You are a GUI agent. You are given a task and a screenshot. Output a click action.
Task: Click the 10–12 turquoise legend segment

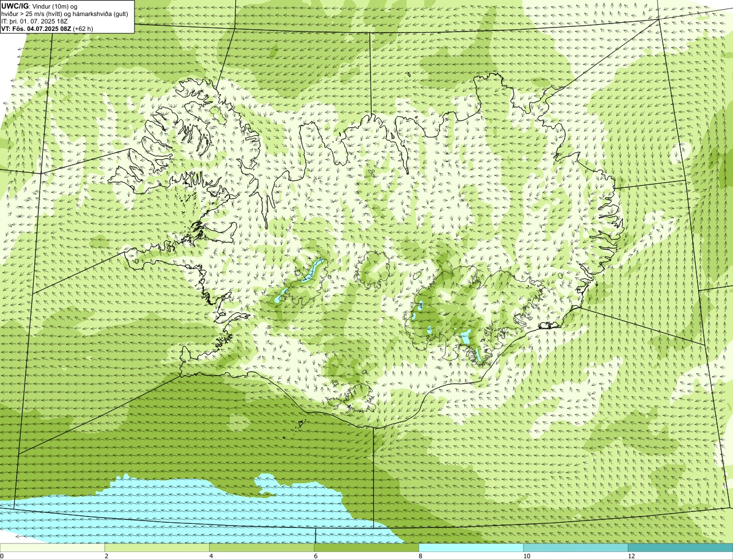(x=576, y=547)
